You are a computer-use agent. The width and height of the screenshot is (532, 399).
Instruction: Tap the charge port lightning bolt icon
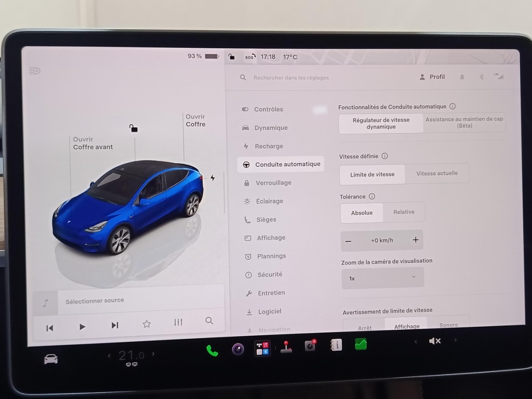pos(212,178)
